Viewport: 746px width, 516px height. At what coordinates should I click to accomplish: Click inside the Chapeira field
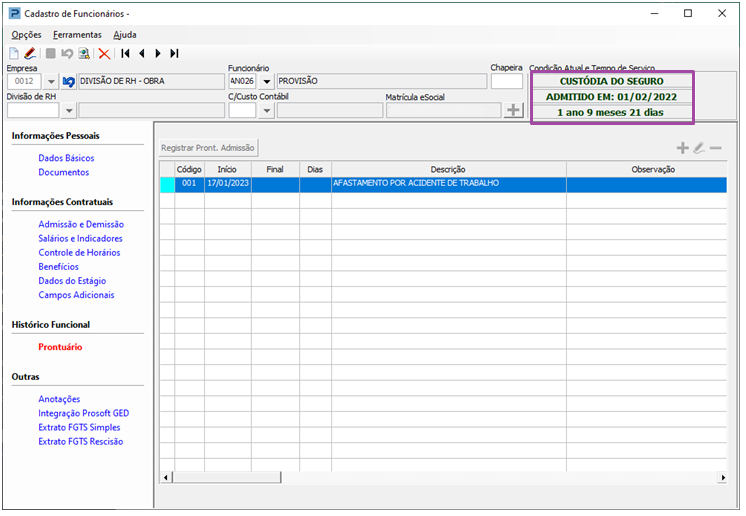pos(506,82)
